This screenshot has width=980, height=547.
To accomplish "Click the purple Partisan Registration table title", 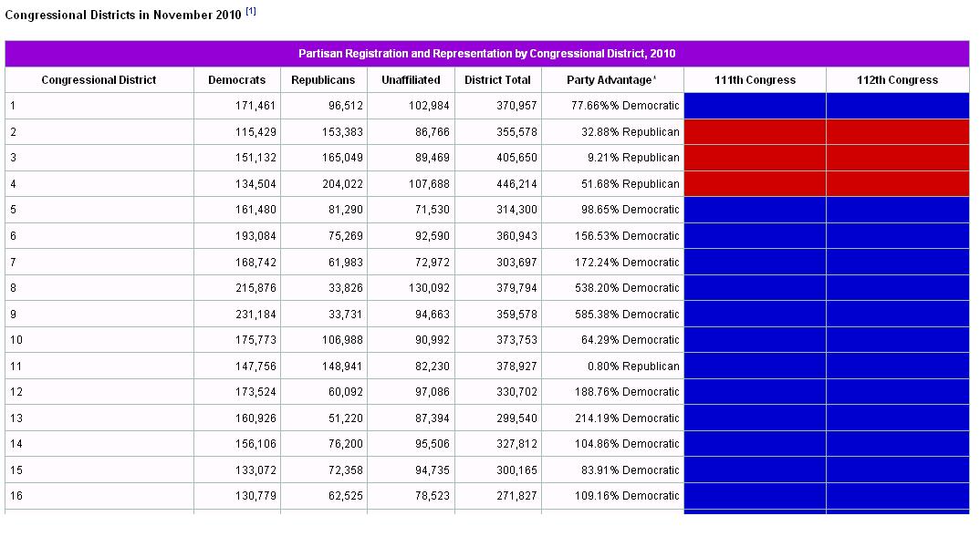I will click(x=487, y=54).
